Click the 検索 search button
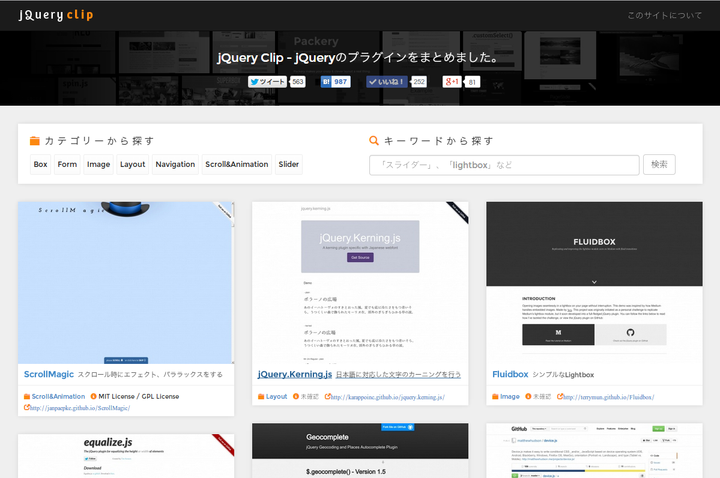720x478 pixels. click(x=659, y=164)
